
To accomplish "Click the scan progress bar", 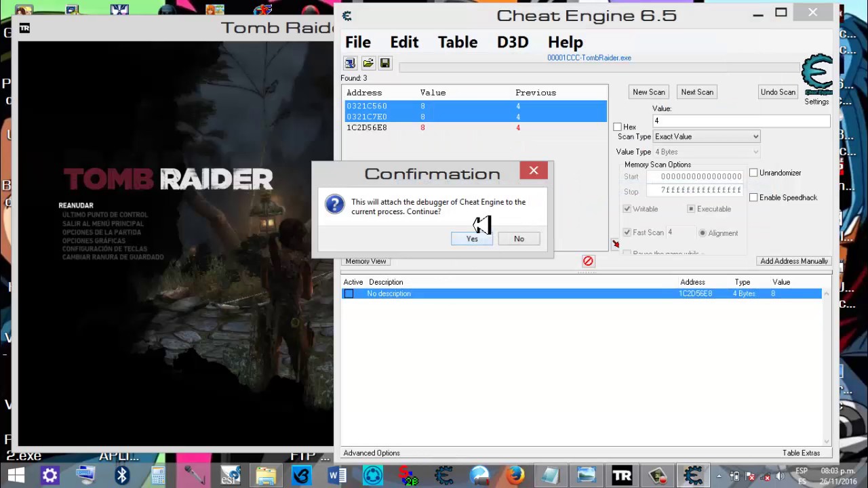I will [x=599, y=66].
